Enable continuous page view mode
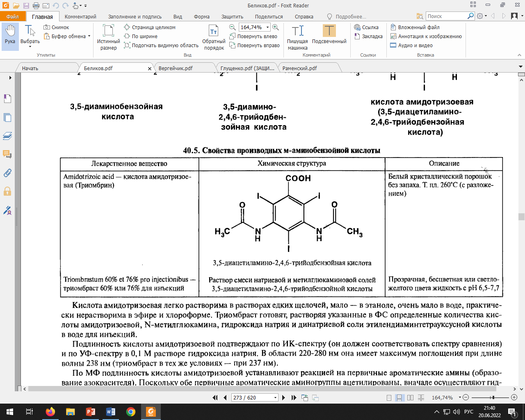Screen dimensions: 525x420 (x=399, y=397)
